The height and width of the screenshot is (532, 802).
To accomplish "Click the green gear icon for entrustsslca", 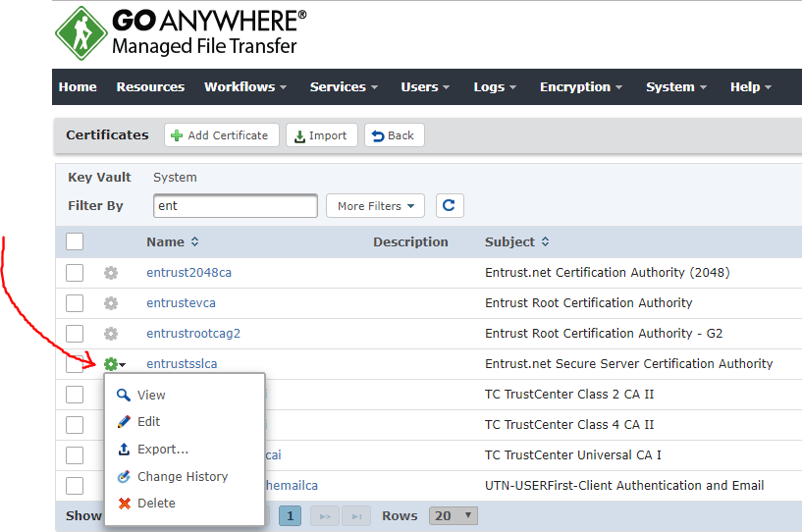I will point(112,364).
